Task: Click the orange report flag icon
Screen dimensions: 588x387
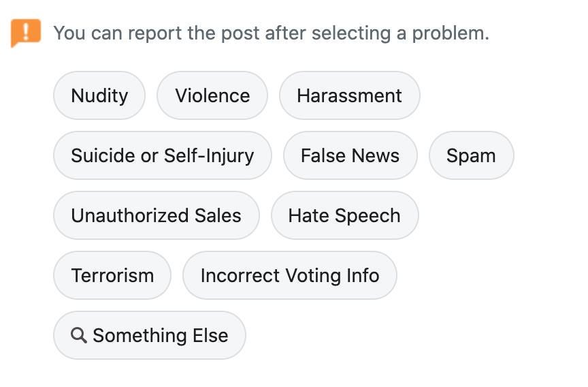Action: click(25, 33)
